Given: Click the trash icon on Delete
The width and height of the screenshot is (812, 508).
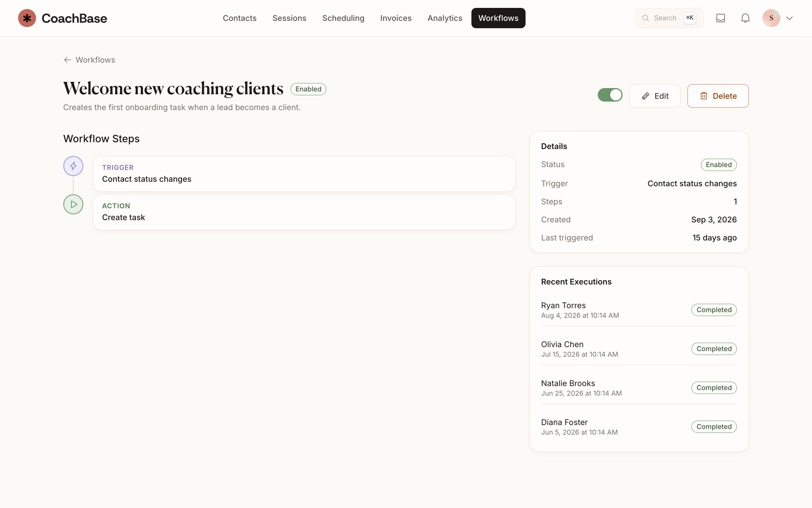Looking at the screenshot, I should click(x=704, y=96).
